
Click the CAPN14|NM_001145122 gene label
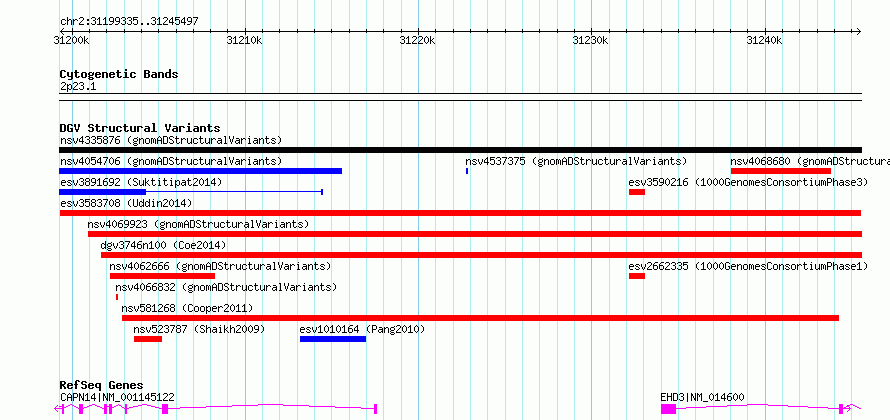coord(117,397)
